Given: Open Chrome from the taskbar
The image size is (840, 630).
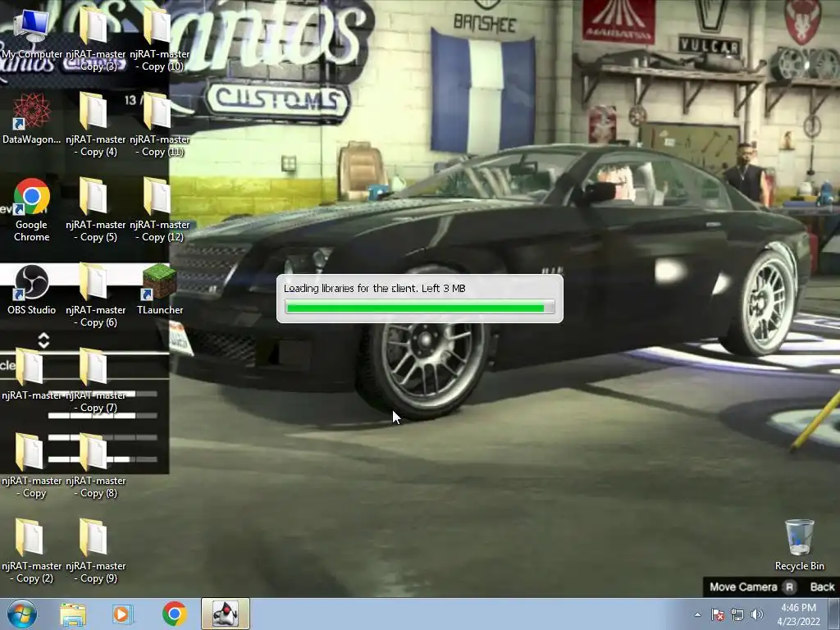Looking at the screenshot, I should (174, 614).
